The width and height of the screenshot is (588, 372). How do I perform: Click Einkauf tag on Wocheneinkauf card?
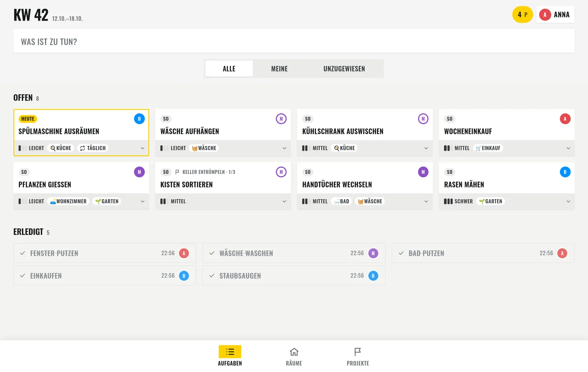[488, 148]
